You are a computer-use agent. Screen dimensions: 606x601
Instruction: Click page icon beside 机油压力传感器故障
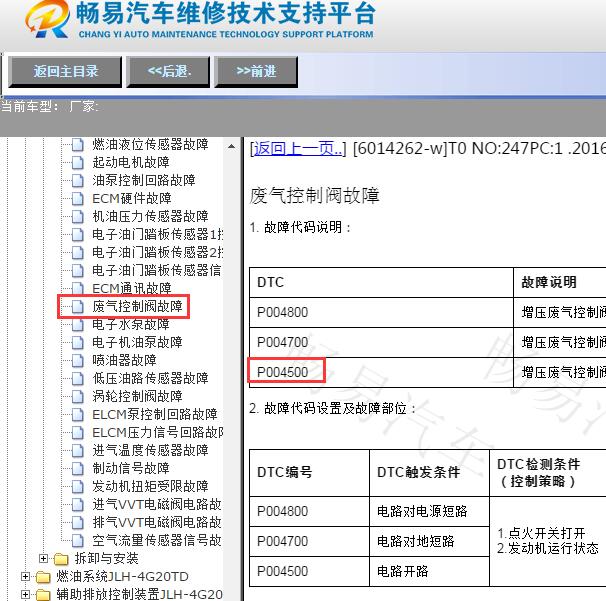click(78, 216)
